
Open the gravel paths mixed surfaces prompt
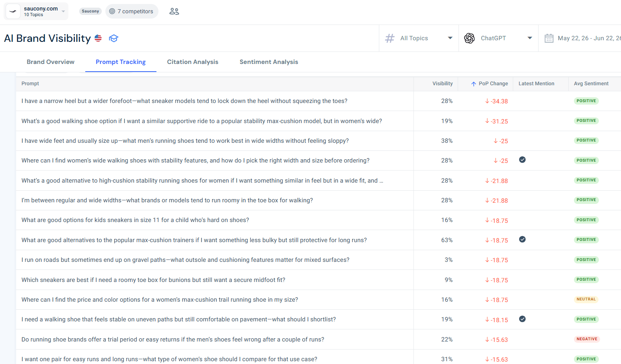(x=185, y=260)
